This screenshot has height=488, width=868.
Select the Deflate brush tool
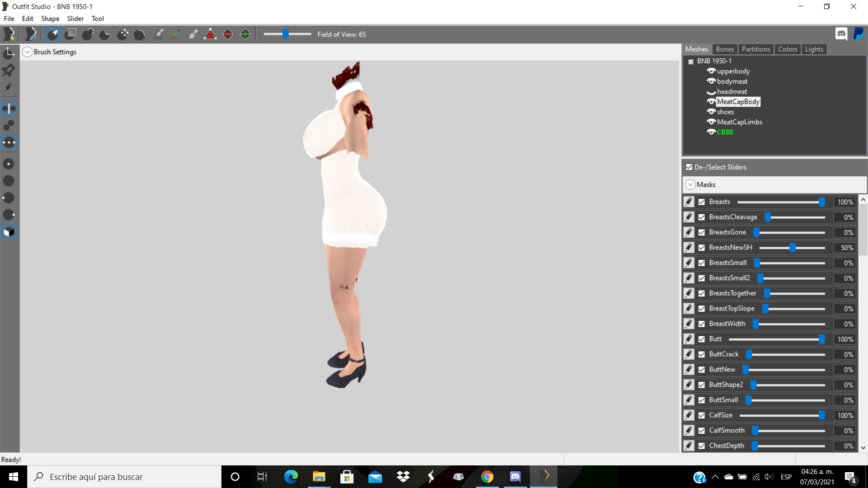[x=105, y=34]
